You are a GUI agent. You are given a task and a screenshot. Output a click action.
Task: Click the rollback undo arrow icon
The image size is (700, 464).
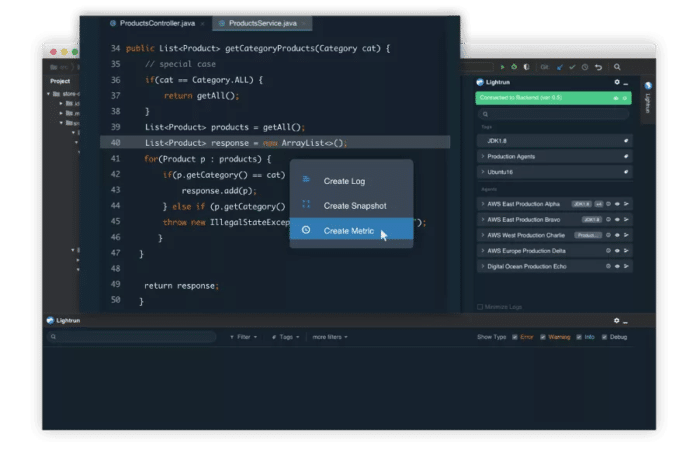coord(599,67)
